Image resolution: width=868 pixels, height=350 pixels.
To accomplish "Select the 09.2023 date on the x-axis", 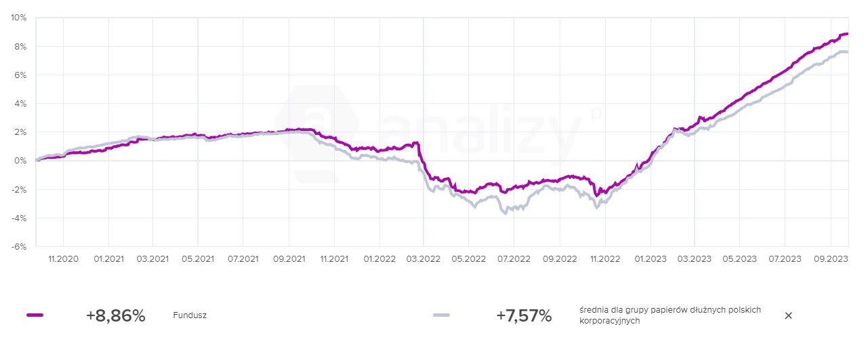I will [x=830, y=258].
